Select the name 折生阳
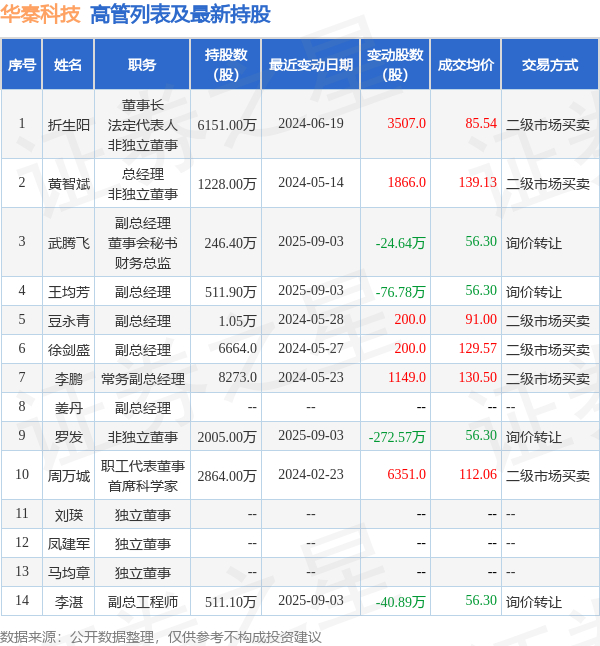600x646 pixels. [x=69, y=124]
